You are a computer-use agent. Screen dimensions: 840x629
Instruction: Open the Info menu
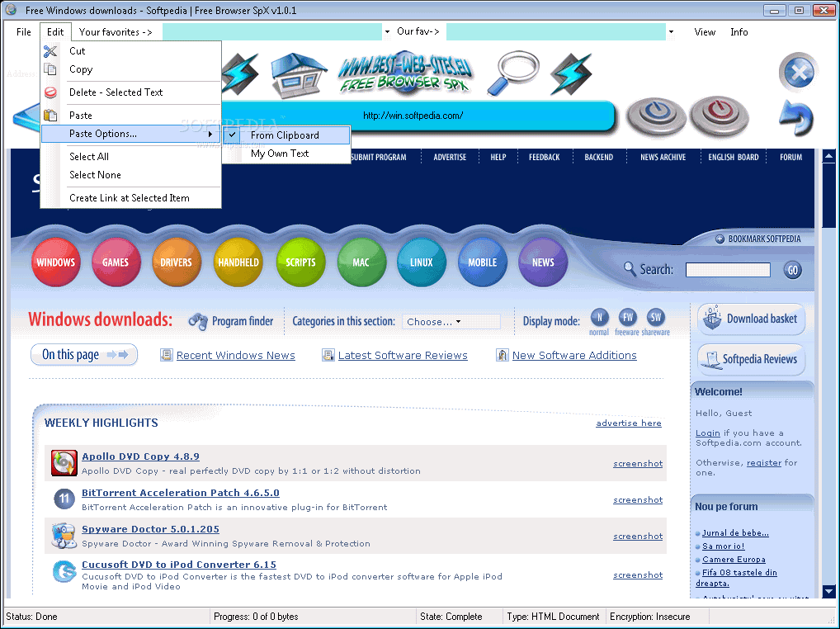pos(739,32)
